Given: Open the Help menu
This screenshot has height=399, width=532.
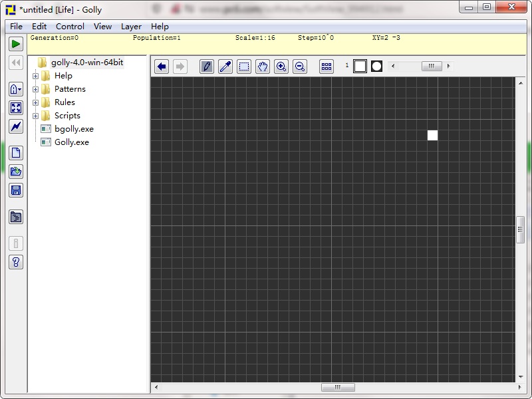Looking at the screenshot, I should tap(160, 27).
